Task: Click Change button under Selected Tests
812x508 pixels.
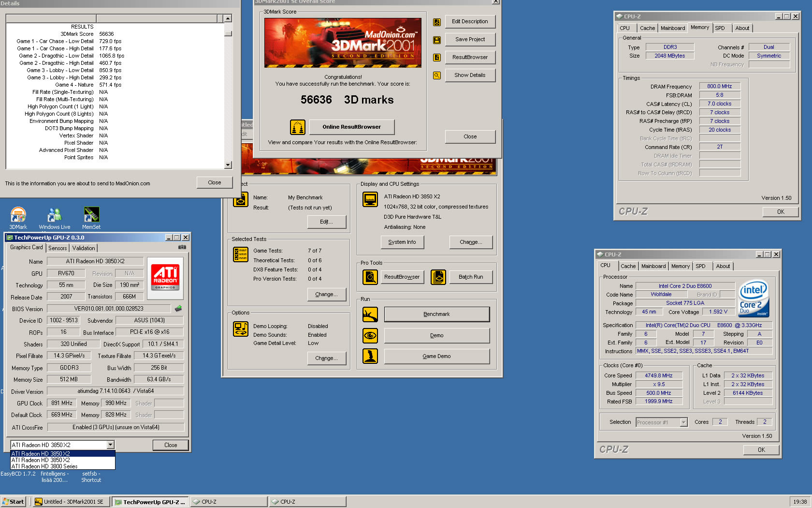Action: coord(326,295)
